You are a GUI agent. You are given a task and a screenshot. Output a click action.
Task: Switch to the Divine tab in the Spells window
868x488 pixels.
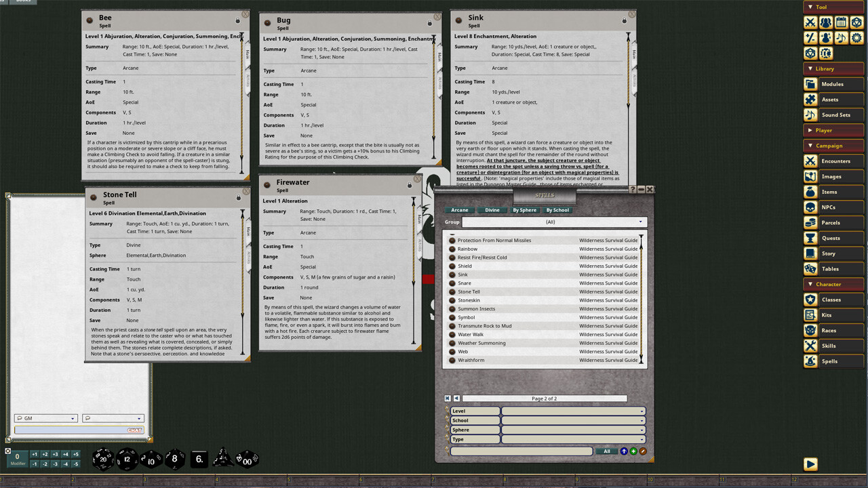click(x=491, y=210)
